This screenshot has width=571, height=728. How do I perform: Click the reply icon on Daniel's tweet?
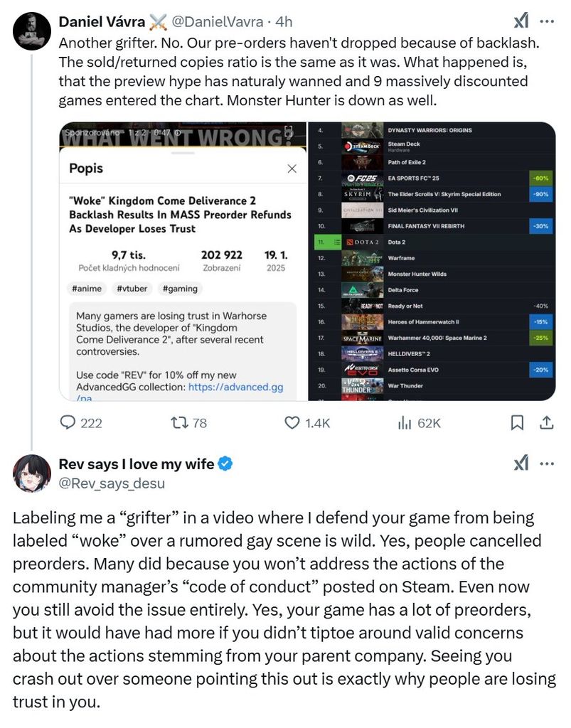click(x=68, y=422)
